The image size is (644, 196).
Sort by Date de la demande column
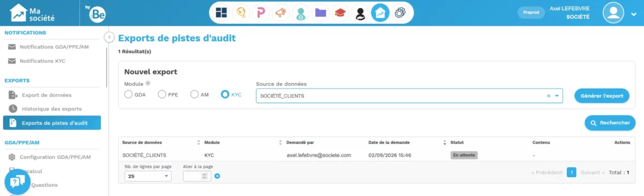pyautogui.click(x=444, y=143)
